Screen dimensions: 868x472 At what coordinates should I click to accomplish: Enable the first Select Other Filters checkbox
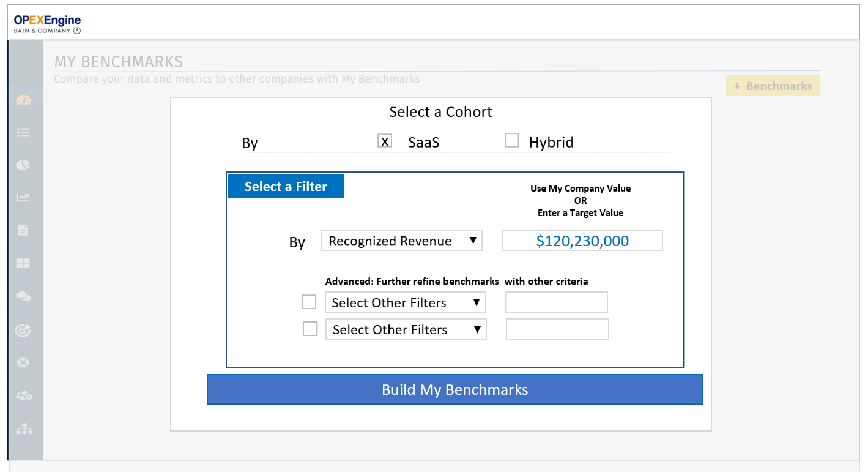point(309,302)
